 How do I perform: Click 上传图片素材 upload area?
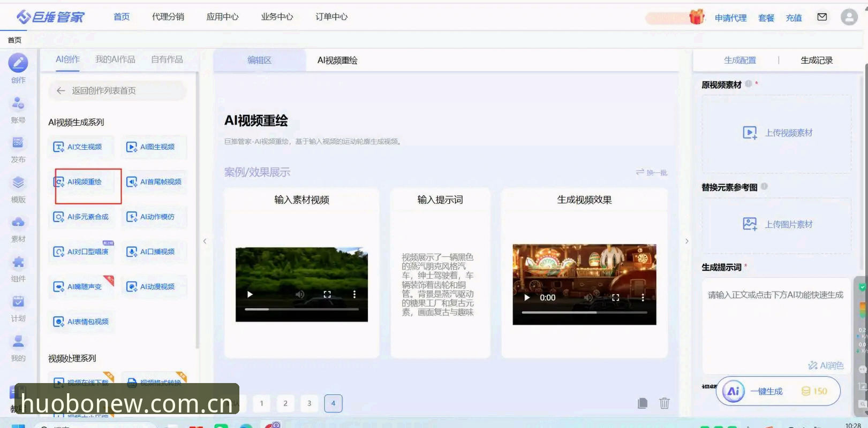pos(776,225)
